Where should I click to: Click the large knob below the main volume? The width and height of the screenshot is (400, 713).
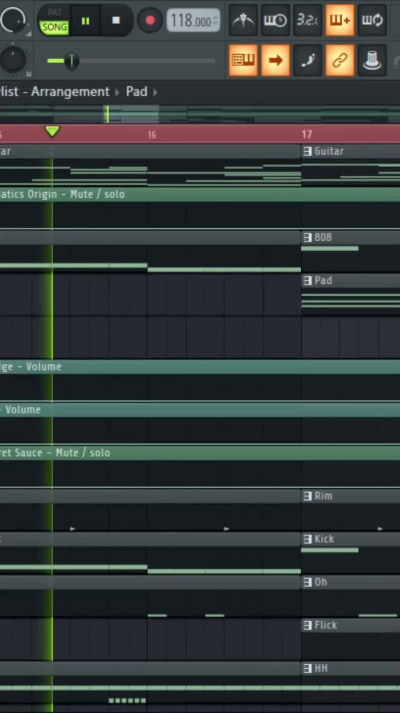13,60
